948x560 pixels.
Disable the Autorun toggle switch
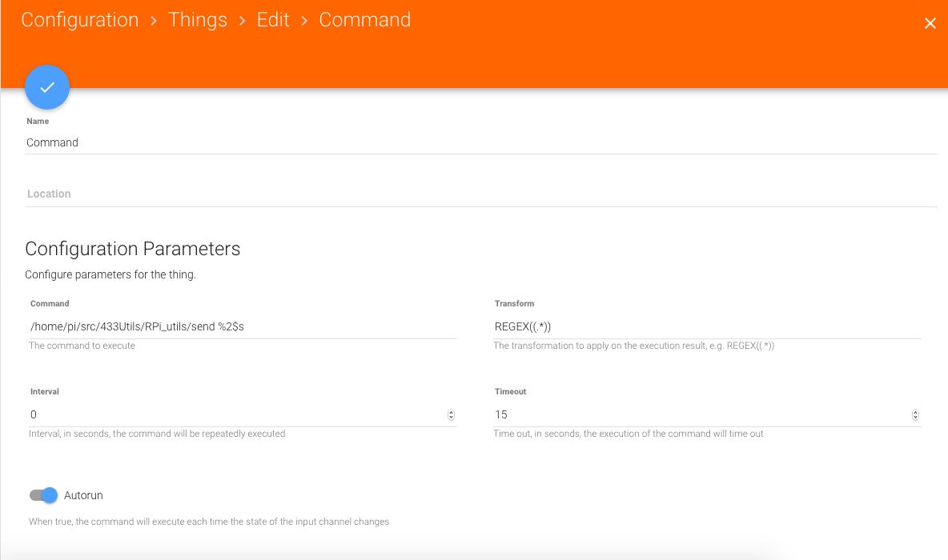click(44, 495)
